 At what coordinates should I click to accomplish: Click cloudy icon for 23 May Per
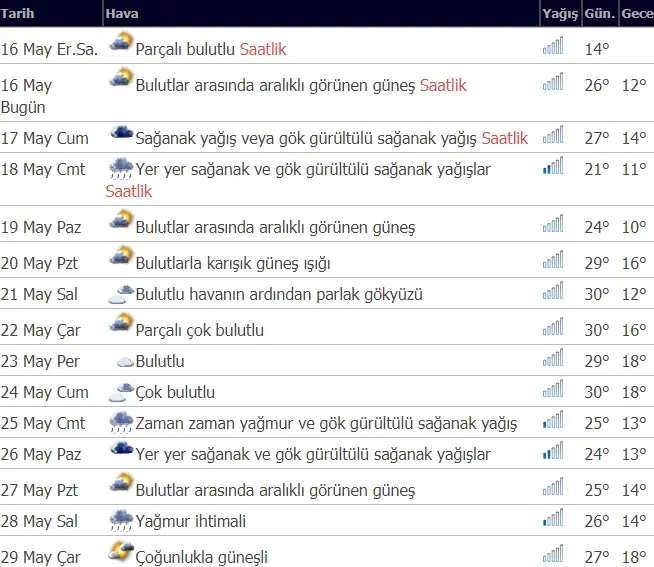[125, 361]
